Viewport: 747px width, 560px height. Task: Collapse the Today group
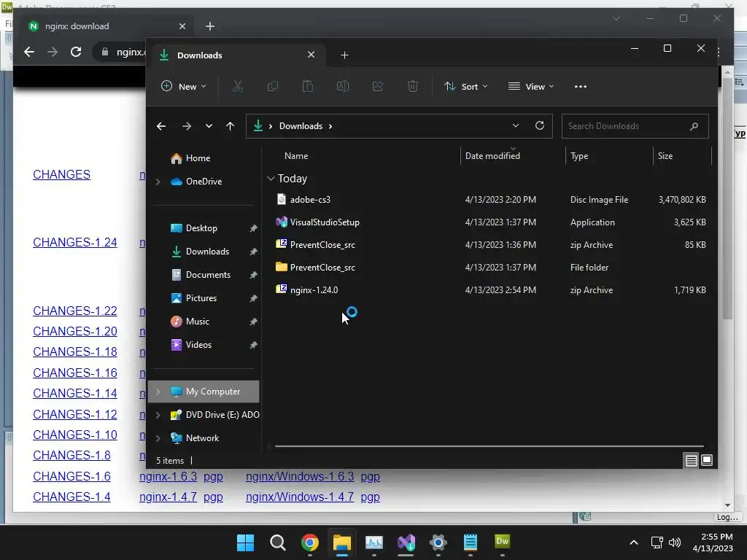271,178
